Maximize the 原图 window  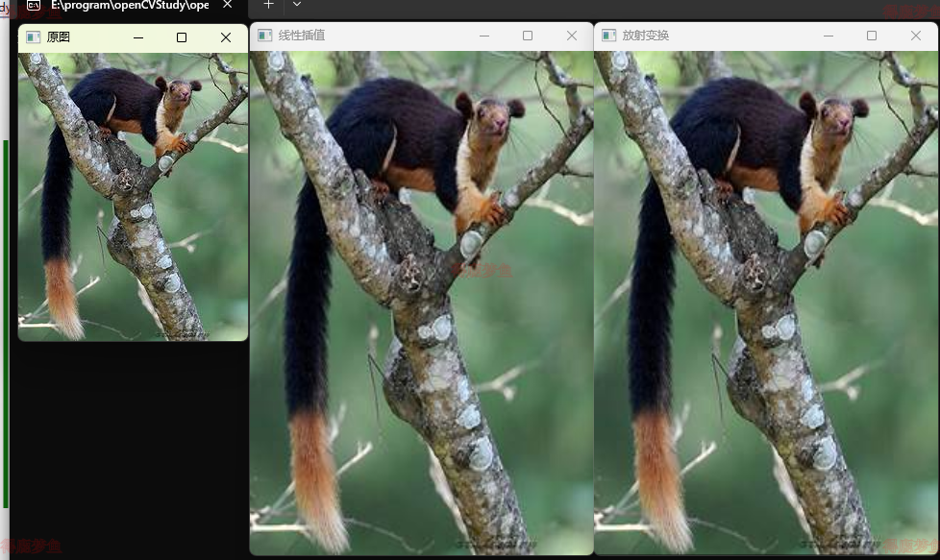pyautogui.click(x=182, y=37)
